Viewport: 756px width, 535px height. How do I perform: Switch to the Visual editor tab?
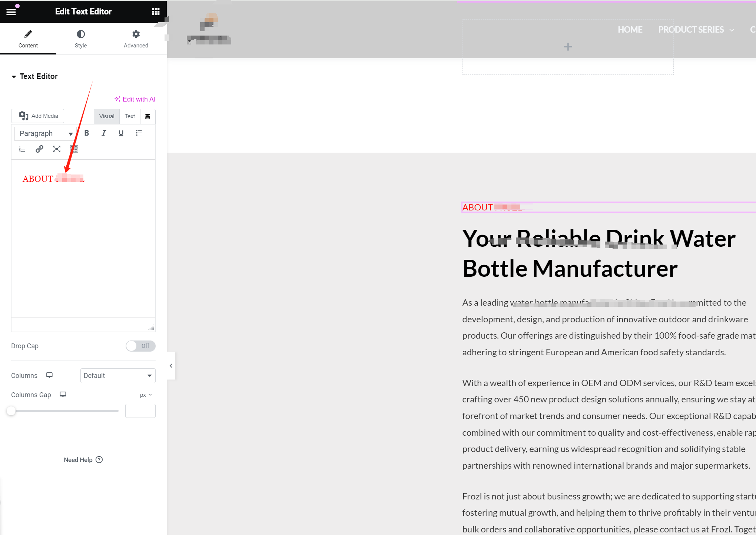coord(106,116)
